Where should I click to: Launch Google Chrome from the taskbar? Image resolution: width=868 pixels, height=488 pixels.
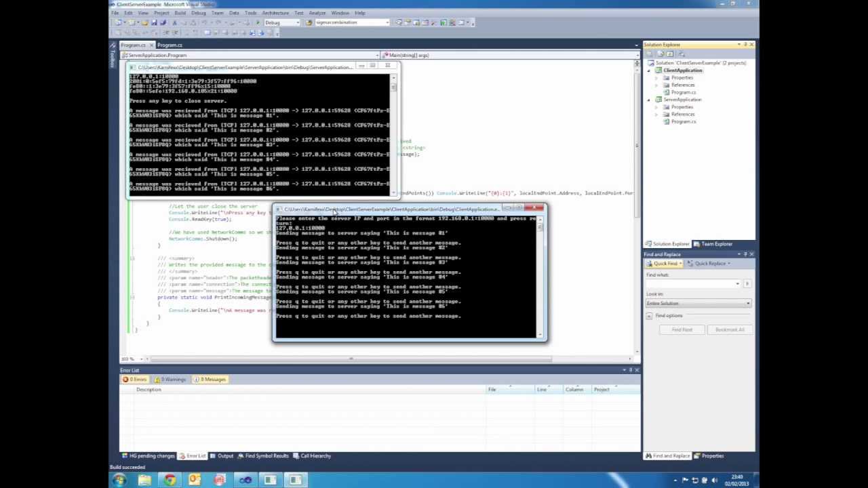pos(169,480)
